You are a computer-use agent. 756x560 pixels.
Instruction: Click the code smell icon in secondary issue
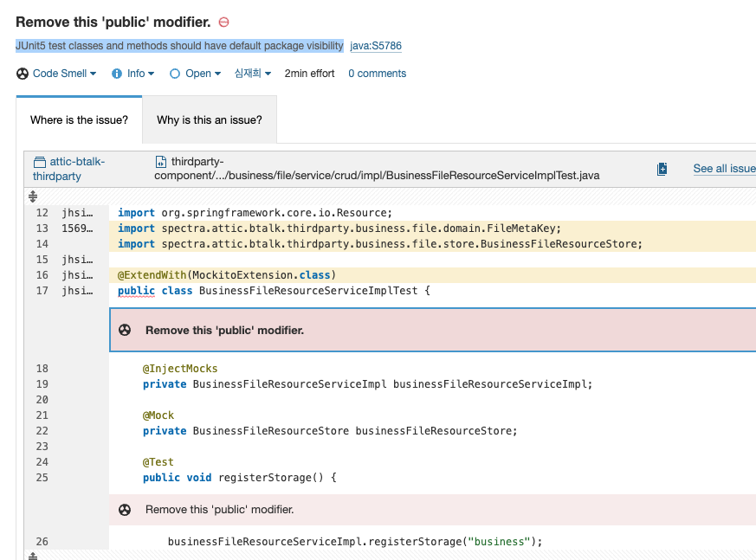click(125, 510)
